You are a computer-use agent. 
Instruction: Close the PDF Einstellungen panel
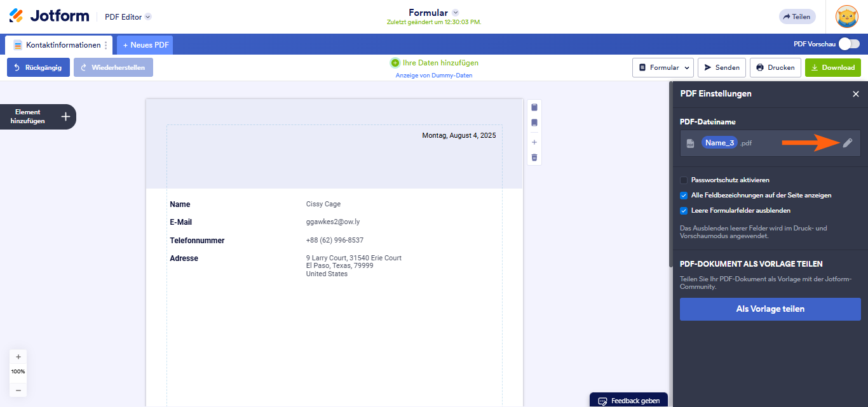856,94
